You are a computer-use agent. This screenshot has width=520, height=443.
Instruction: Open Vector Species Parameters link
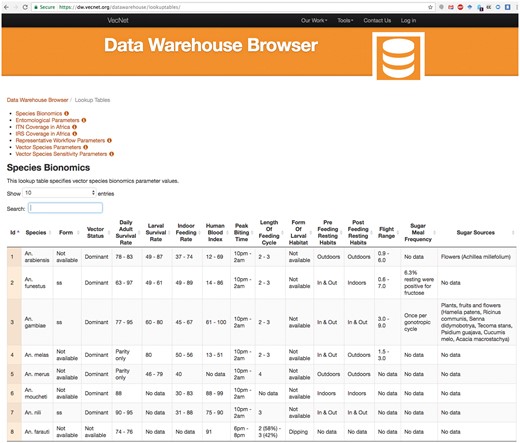tap(48, 147)
